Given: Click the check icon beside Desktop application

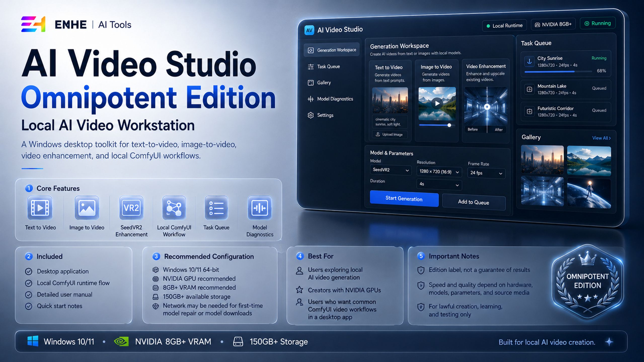Looking at the screenshot, I should [29, 271].
